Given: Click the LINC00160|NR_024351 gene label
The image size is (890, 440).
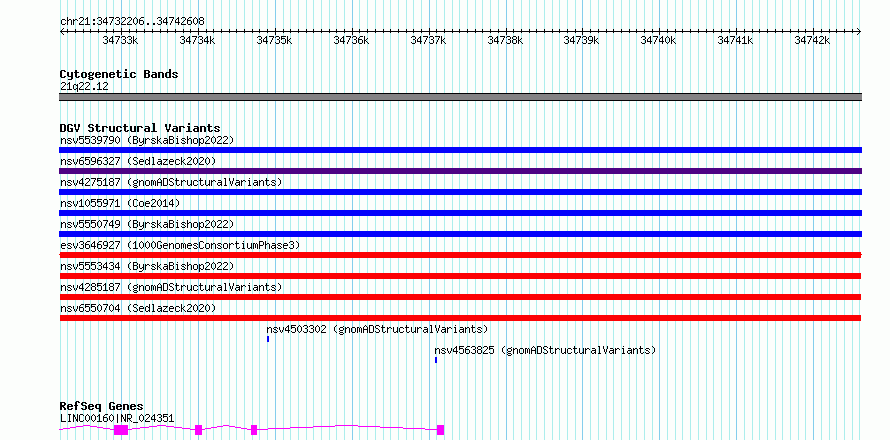Looking at the screenshot, I should 117,419.
